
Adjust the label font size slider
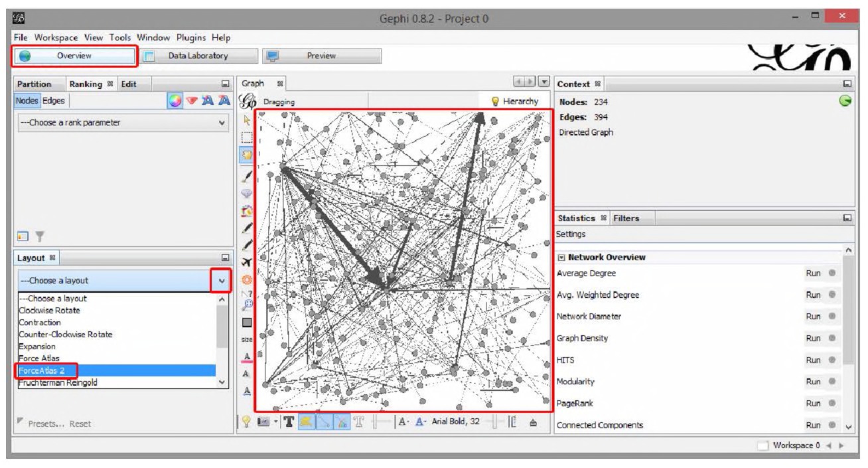[496, 422]
